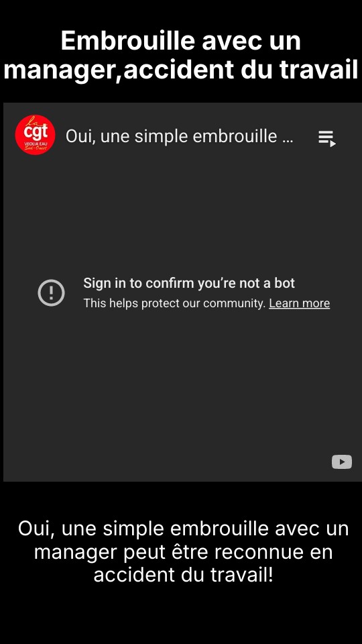Click the YouTube logo in the player corner
362x644 pixels.
click(x=342, y=462)
